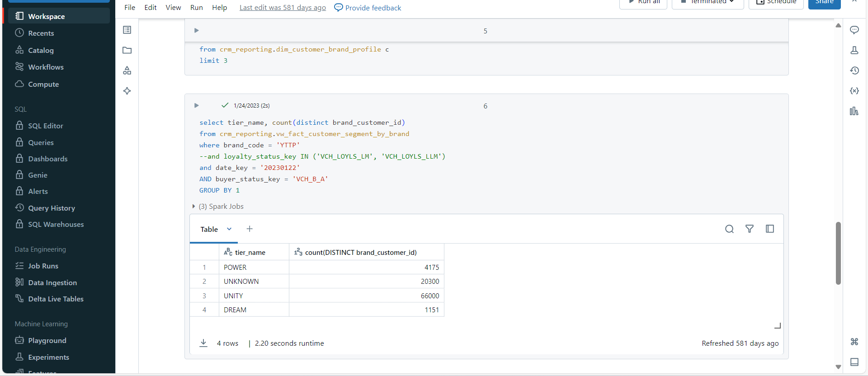Open the Assistant sparkle icon
Screen dimensions: 868x376
click(127, 91)
